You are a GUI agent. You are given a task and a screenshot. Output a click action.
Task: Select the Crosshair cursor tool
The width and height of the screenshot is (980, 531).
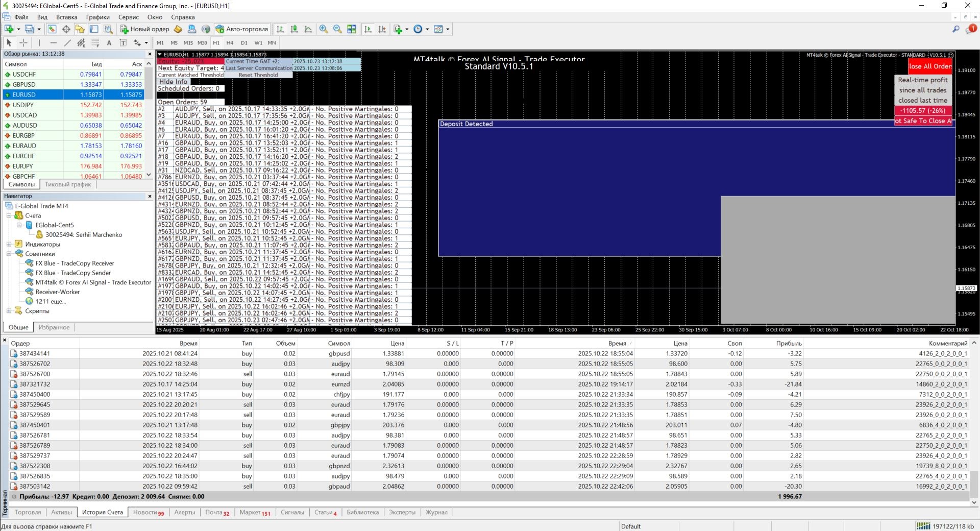[x=23, y=43]
